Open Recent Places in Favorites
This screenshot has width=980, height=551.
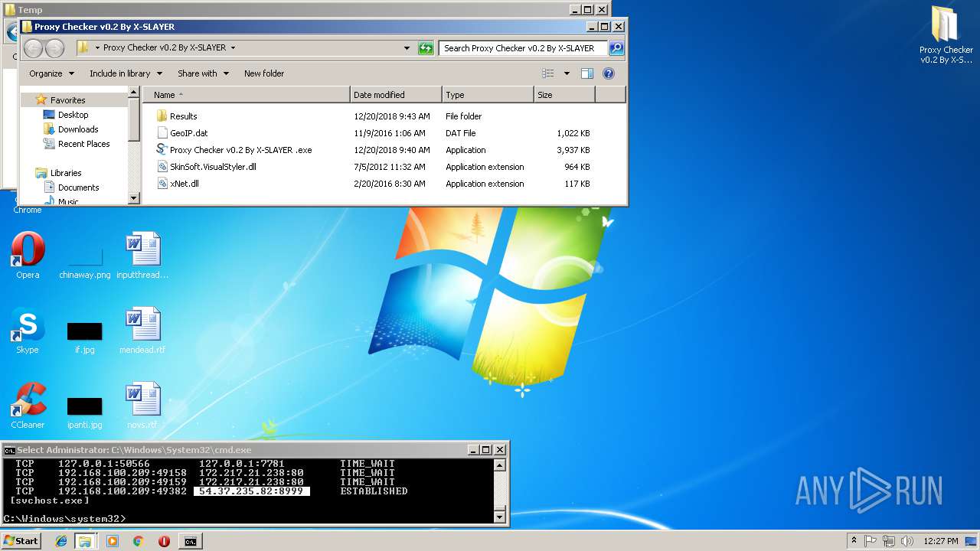pyautogui.click(x=83, y=144)
